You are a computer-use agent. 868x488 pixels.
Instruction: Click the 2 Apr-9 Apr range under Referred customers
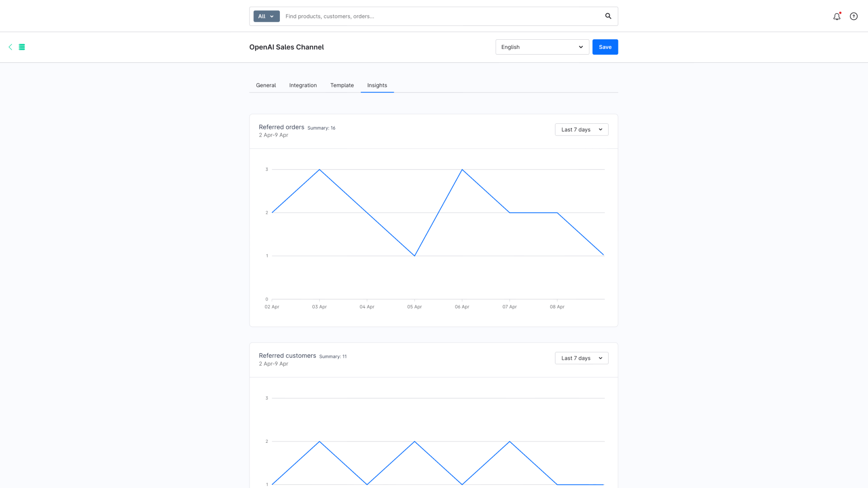(x=273, y=364)
